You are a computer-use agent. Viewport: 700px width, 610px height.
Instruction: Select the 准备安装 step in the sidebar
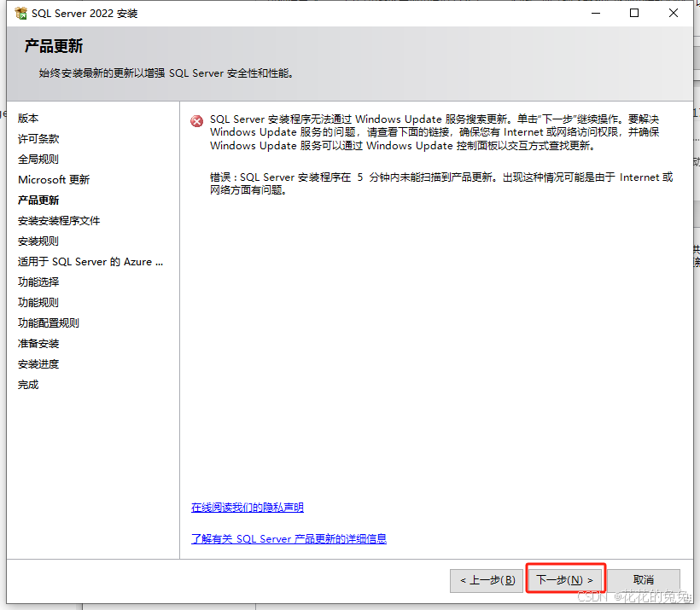(x=38, y=344)
